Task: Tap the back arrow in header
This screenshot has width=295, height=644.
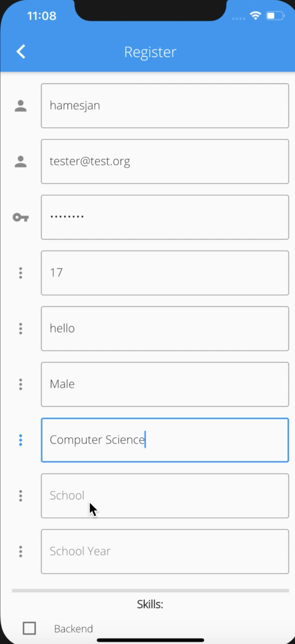Action: (x=21, y=52)
